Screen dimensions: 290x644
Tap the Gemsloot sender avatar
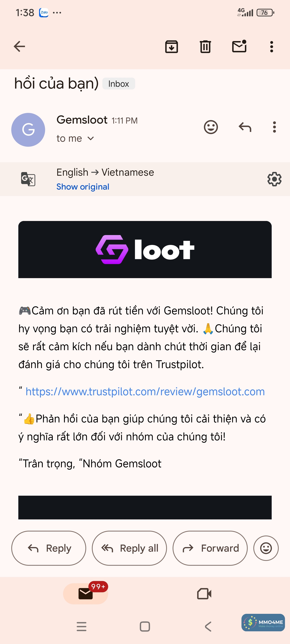click(x=28, y=129)
